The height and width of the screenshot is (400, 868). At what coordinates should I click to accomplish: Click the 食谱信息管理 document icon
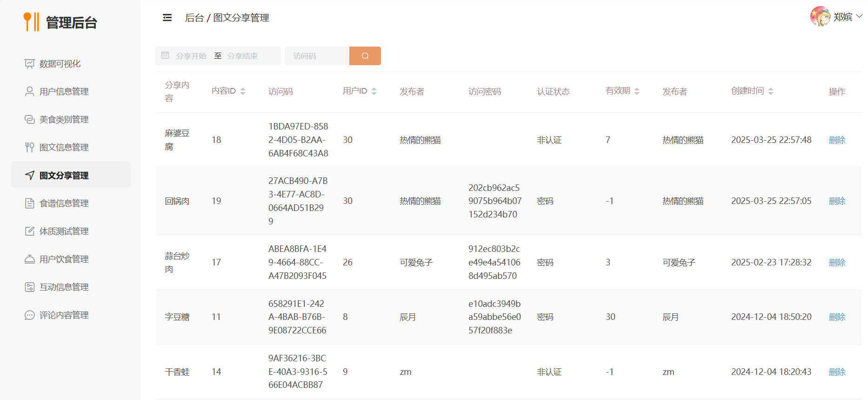29,203
